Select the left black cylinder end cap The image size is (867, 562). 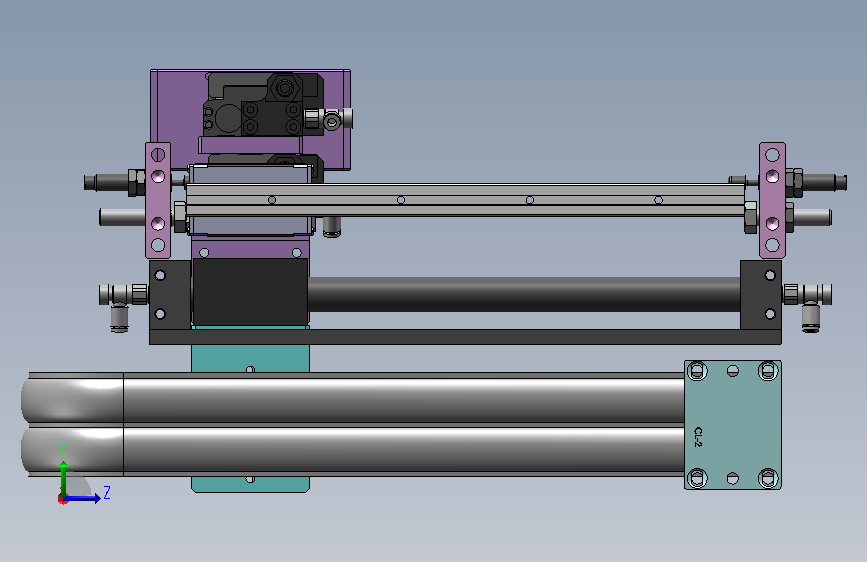point(170,295)
